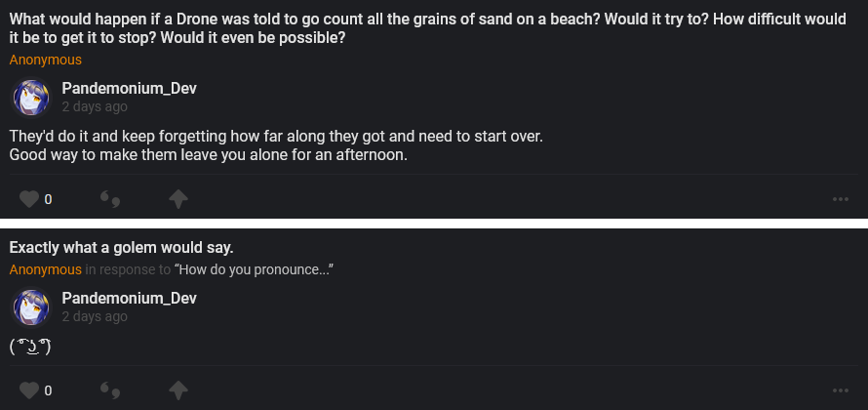
Task: Click the Anonymous asker label under Drone question
Action: [x=46, y=60]
